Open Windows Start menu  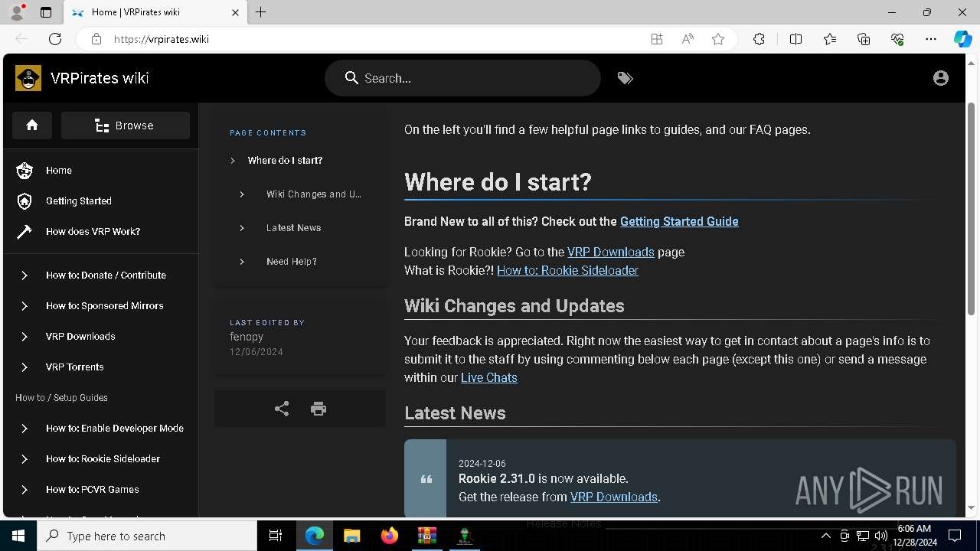tap(18, 536)
